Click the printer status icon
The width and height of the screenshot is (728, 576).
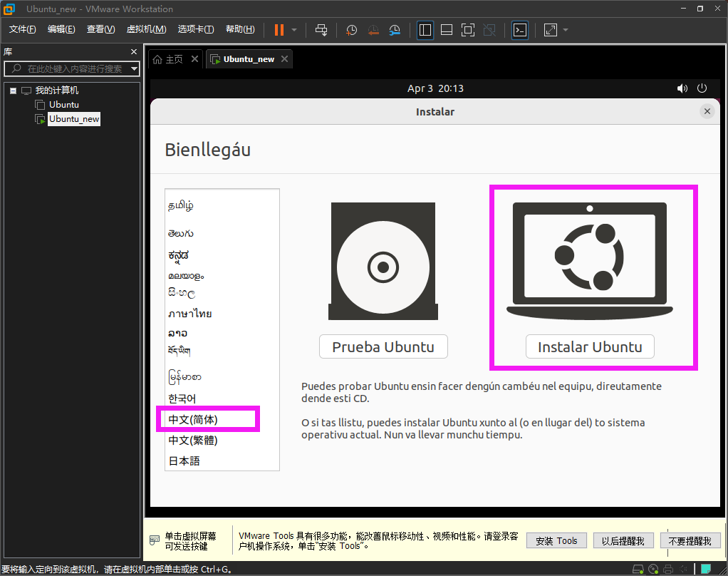pos(668,569)
